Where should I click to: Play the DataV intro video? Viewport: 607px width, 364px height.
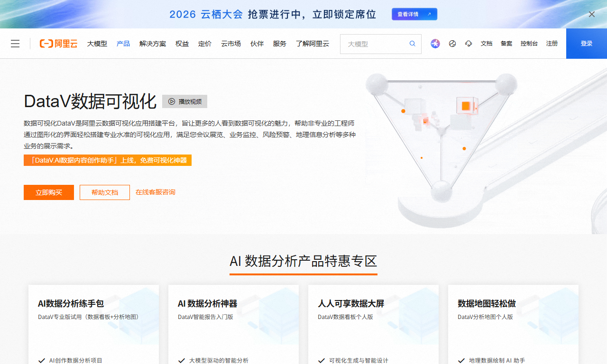pyautogui.click(x=184, y=101)
